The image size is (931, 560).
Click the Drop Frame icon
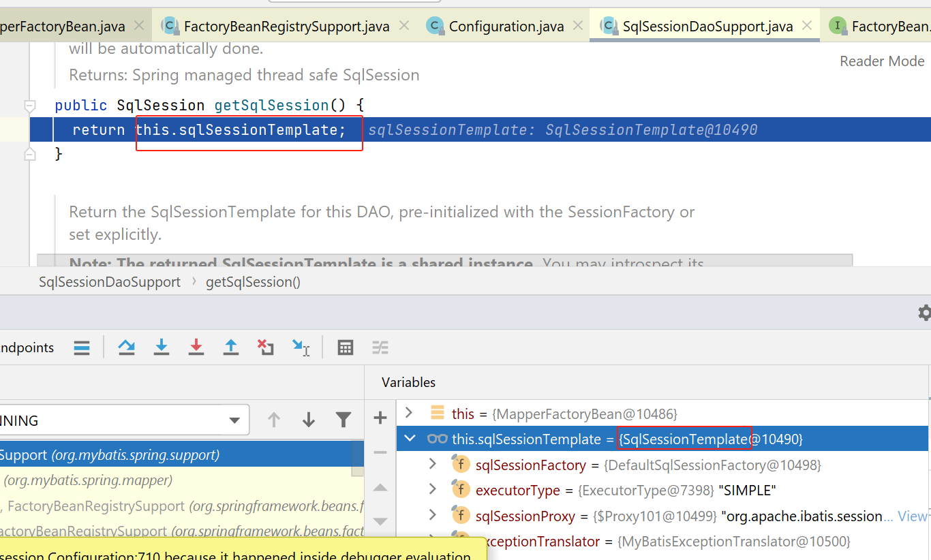[266, 347]
